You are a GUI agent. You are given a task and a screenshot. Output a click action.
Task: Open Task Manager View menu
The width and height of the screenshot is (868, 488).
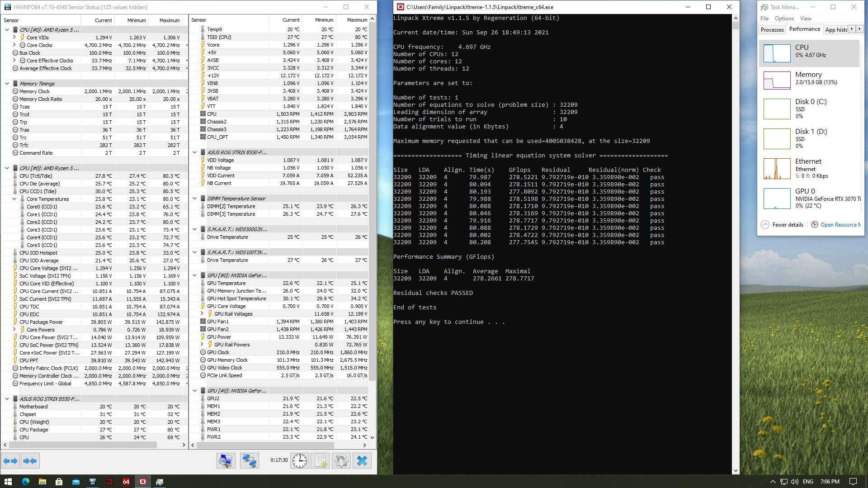click(x=806, y=19)
